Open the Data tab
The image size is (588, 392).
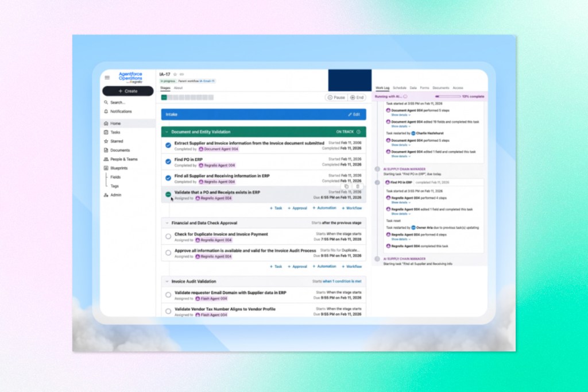coord(413,88)
